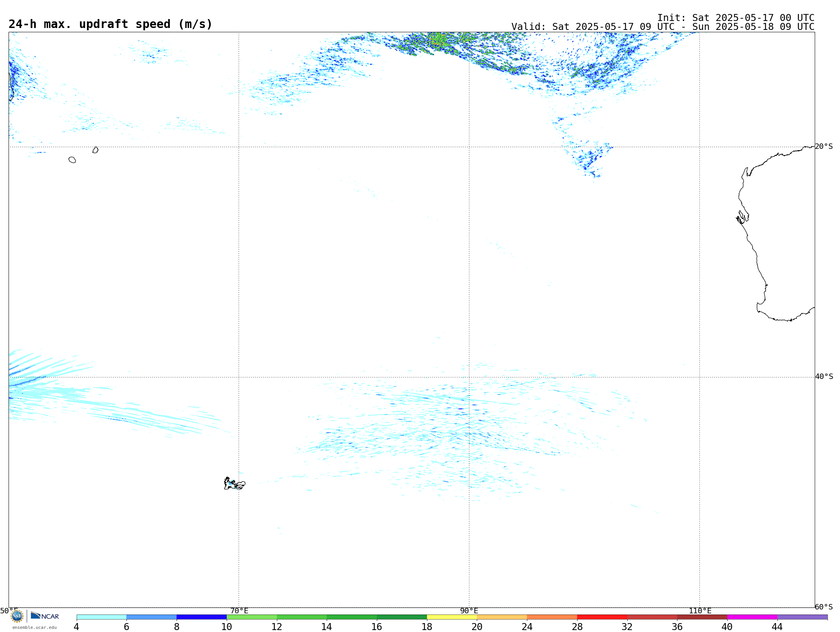The width and height of the screenshot is (840, 632).
Task: Click the colorbar tick label 40
Action: (727, 627)
